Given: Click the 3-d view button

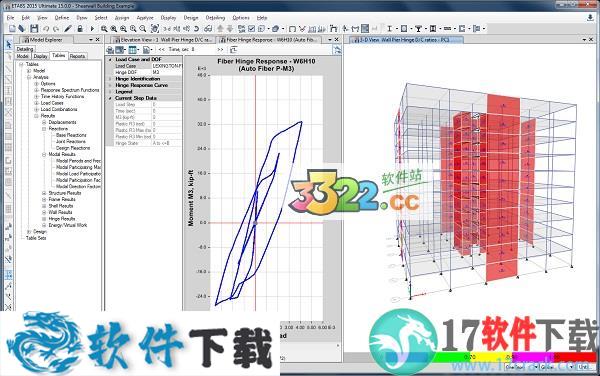Looking at the screenshot, I should 167,29.
